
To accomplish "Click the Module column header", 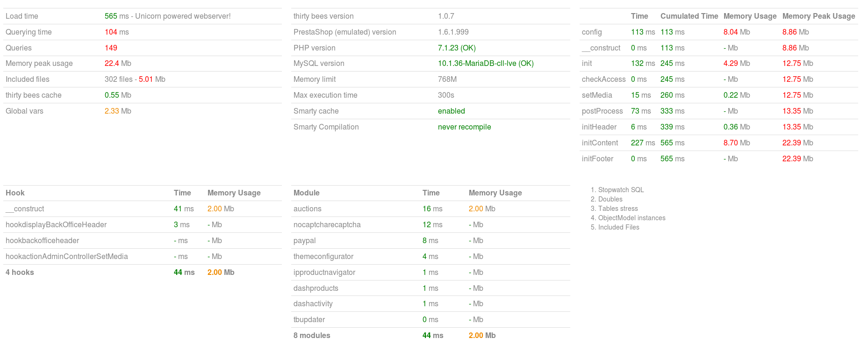I will point(306,193).
